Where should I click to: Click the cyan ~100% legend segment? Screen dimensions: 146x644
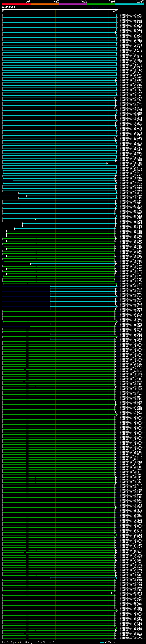pos(130,4)
